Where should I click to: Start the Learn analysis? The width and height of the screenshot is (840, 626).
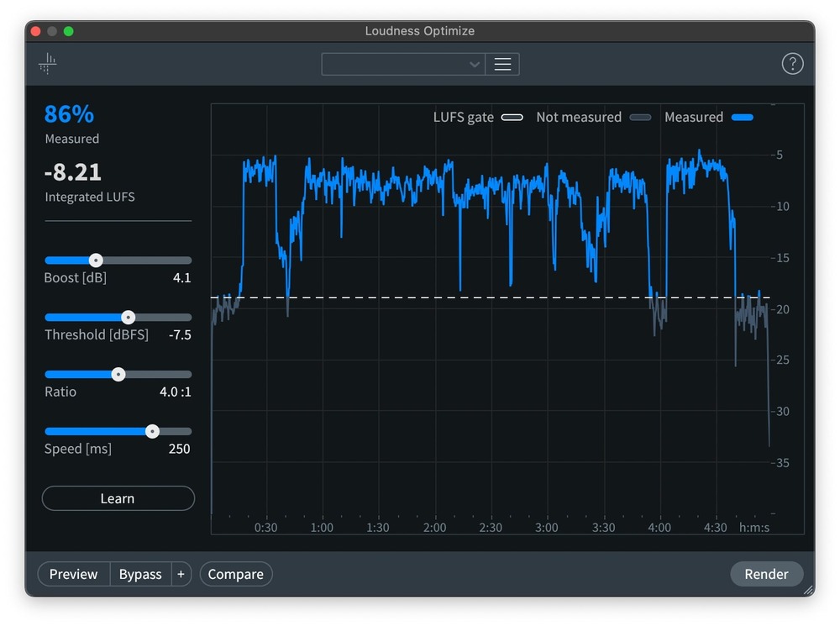118,498
